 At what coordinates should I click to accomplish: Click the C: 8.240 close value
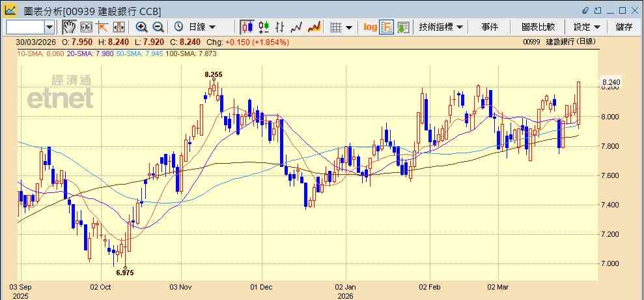point(186,42)
